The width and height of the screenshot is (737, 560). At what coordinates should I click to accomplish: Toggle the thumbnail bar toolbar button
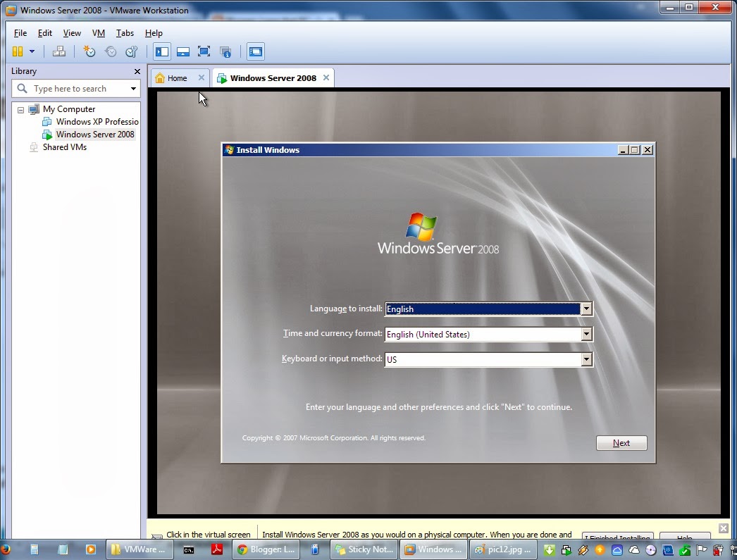pyautogui.click(x=182, y=51)
